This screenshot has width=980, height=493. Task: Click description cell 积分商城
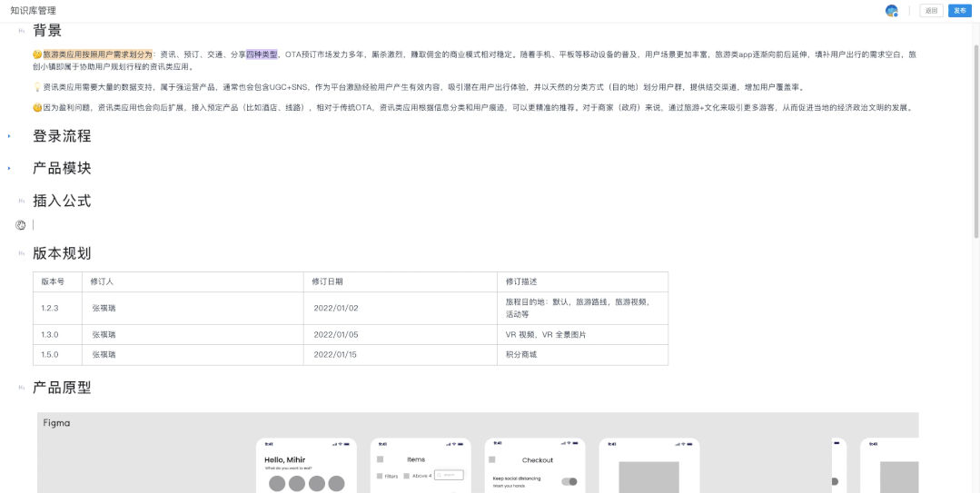point(582,354)
